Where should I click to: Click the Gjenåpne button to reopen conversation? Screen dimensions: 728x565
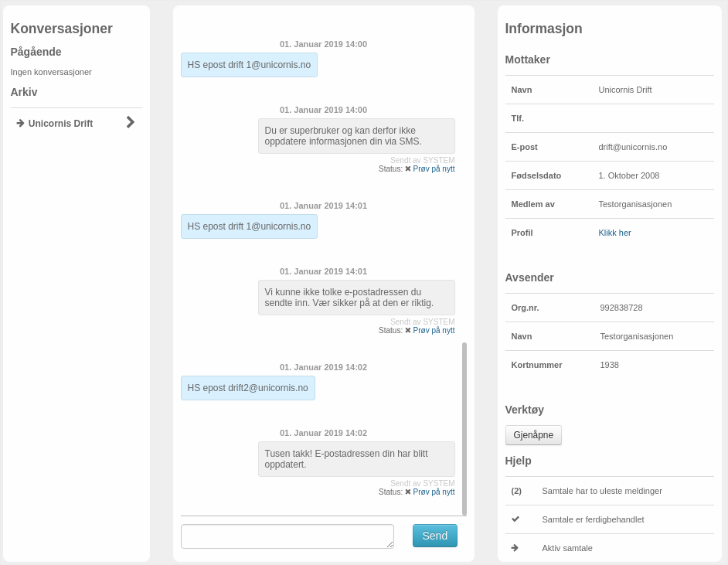pyautogui.click(x=533, y=435)
